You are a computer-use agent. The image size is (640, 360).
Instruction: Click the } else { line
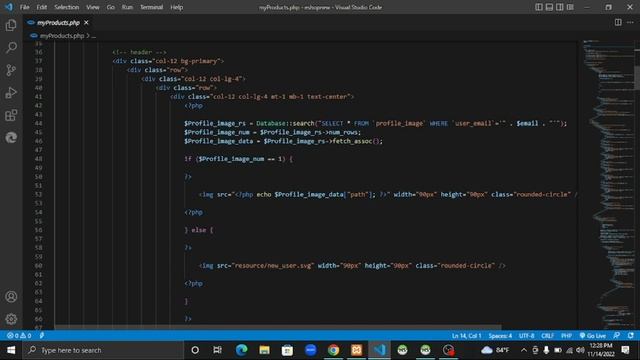point(199,230)
